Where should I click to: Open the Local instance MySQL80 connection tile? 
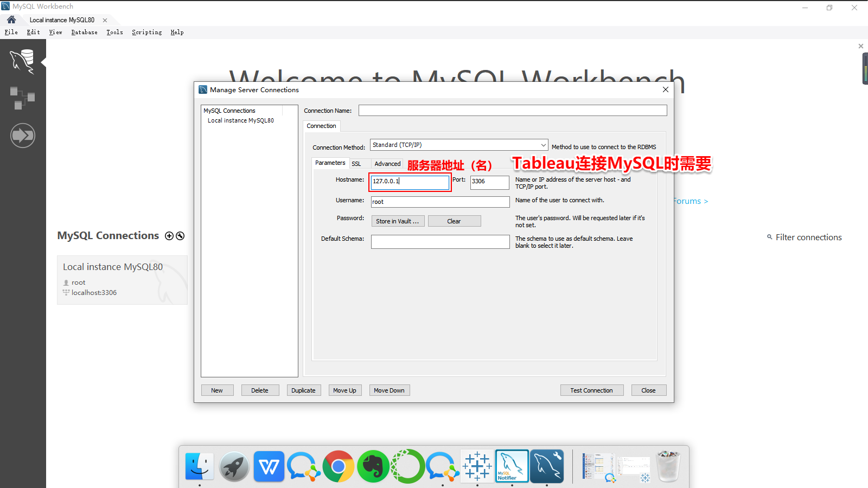coord(122,280)
